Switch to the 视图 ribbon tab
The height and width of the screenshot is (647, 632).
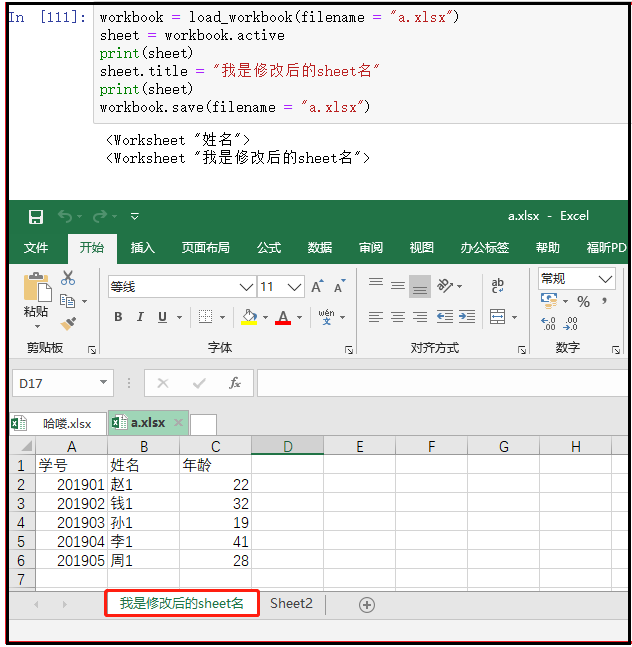tap(421, 248)
